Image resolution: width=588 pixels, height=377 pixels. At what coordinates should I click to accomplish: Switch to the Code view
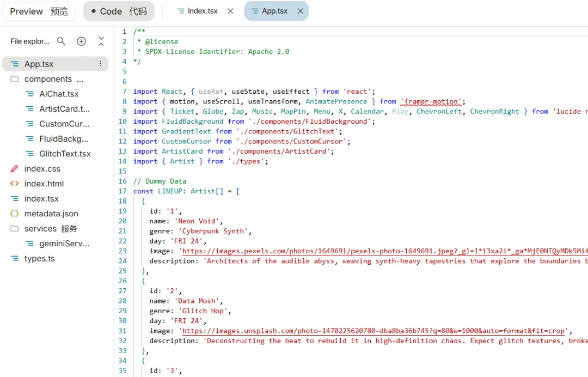pos(119,11)
